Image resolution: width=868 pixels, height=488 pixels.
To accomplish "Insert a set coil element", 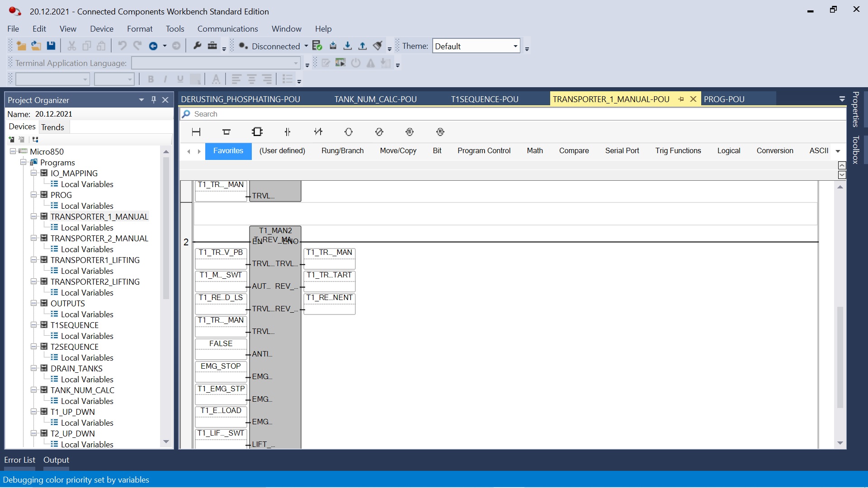I will coord(410,132).
